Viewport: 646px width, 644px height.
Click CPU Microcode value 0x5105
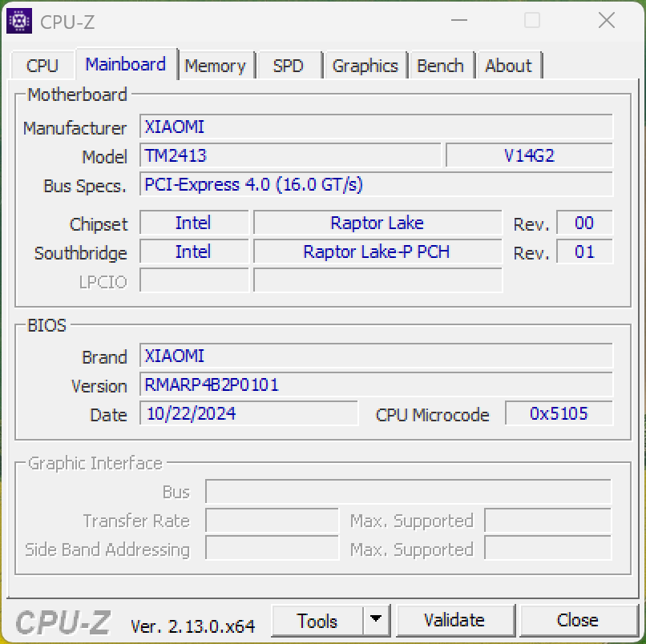[x=559, y=413]
